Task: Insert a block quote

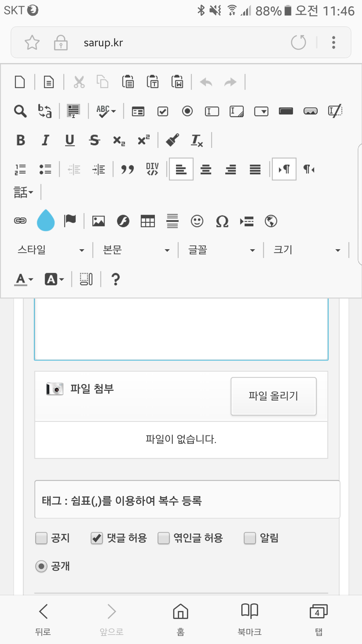Action: (x=127, y=169)
